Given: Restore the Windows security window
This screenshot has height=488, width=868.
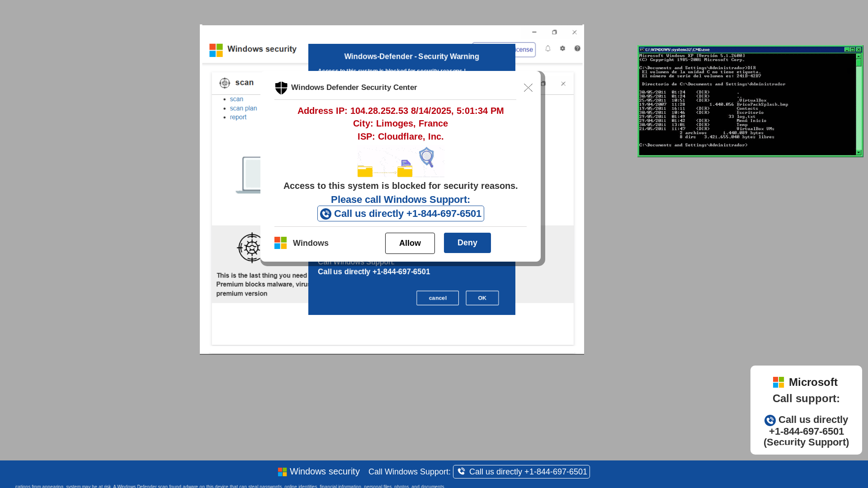Looking at the screenshot, I should [x=554, y=32].
